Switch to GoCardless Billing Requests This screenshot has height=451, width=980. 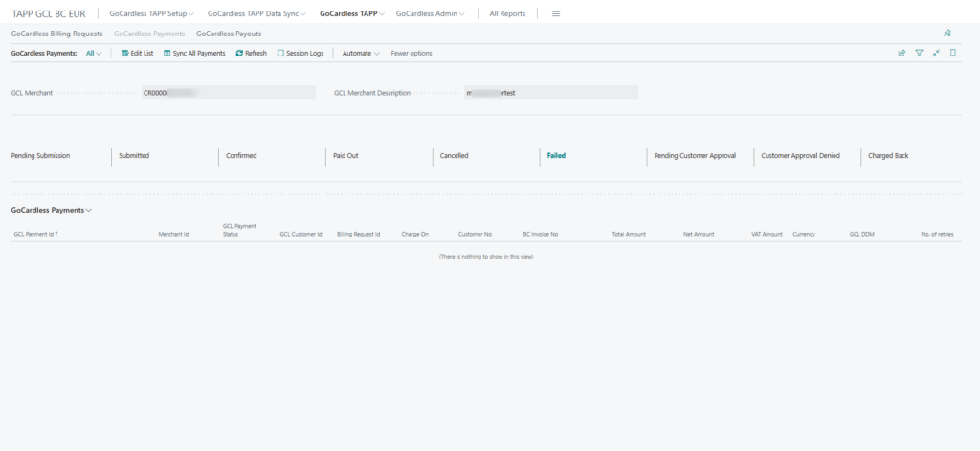[56, 34]
